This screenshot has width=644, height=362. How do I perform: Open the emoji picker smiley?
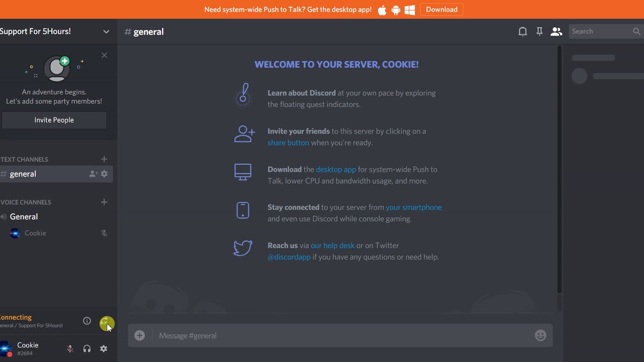pyautogui.click(x=540, y=335)
